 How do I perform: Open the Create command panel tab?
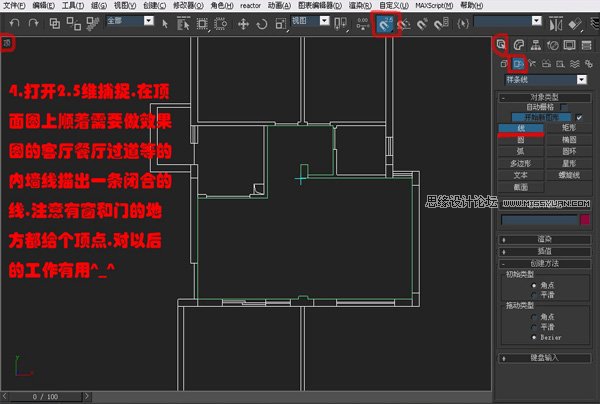(501, 45)
